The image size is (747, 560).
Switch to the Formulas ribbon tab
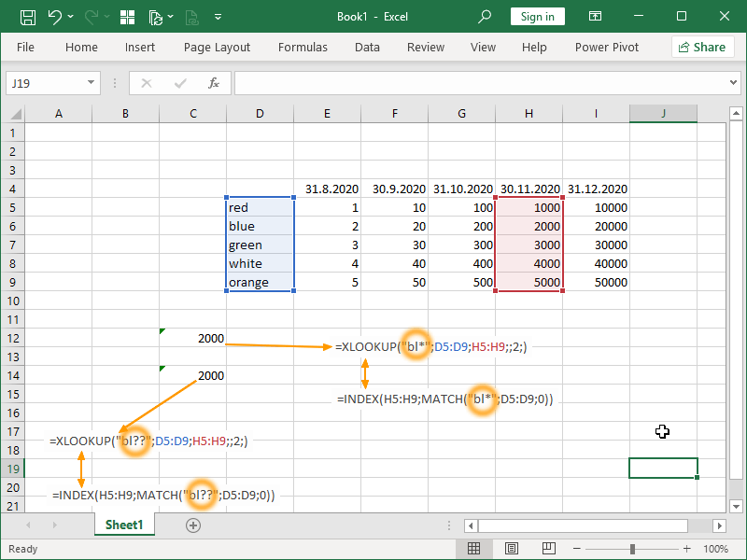coord(303,47)
